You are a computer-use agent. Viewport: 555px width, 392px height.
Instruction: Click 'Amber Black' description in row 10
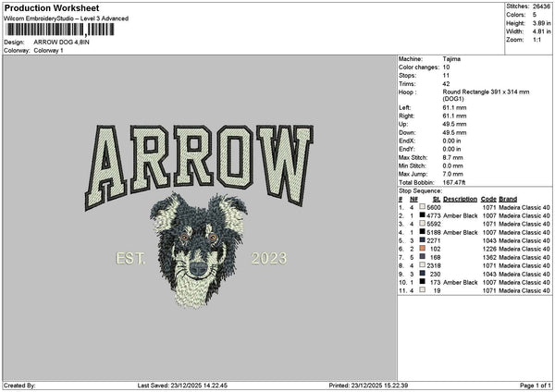coord(460,282)
